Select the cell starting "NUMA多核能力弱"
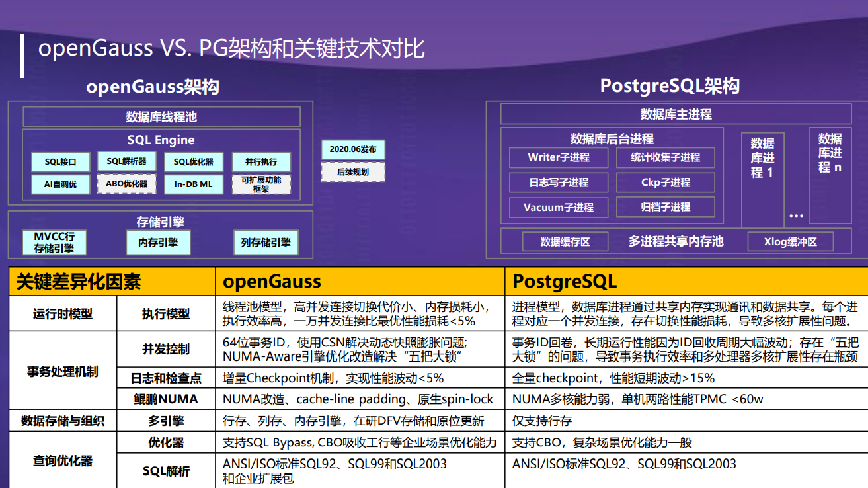 [686, 399]
